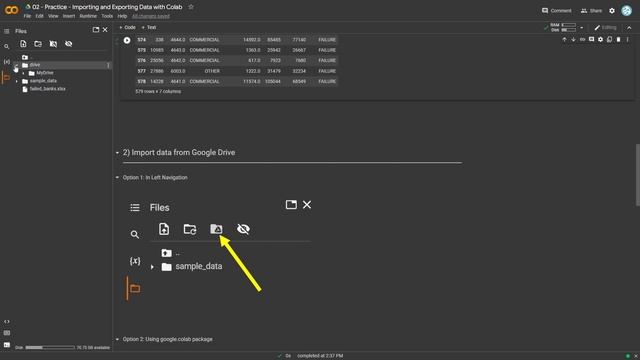Open the Edit menu
This screenshot has height=360, width=640.
[x=39, y=16]
